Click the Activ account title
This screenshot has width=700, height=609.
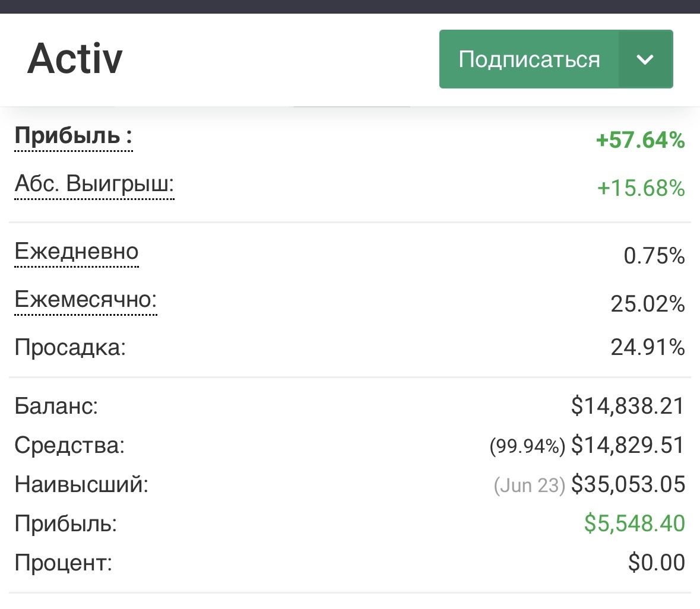click(75, 59)
